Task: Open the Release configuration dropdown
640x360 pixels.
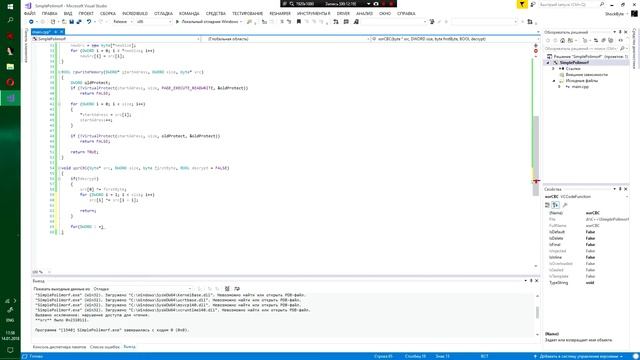Action: pos(122,22)
